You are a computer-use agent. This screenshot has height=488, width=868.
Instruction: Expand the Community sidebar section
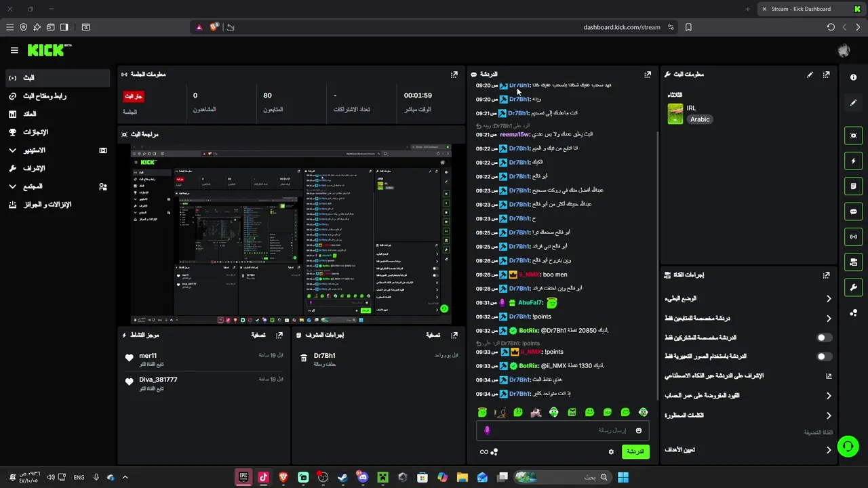58,186
